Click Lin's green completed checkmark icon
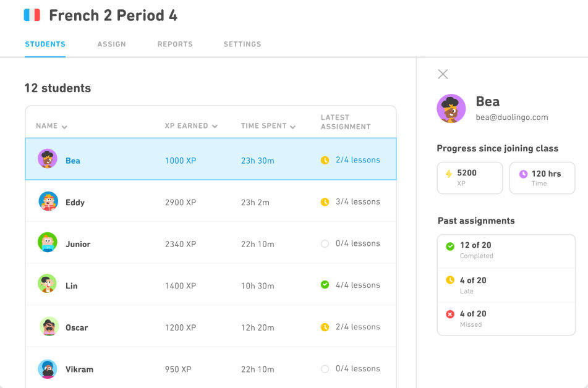 click(x=325, y=285)
